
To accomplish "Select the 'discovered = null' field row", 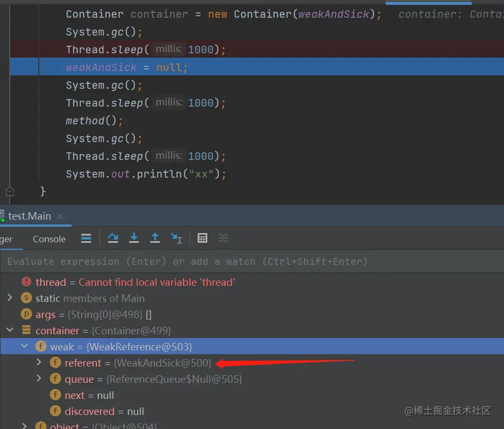I will pos(252,411).
